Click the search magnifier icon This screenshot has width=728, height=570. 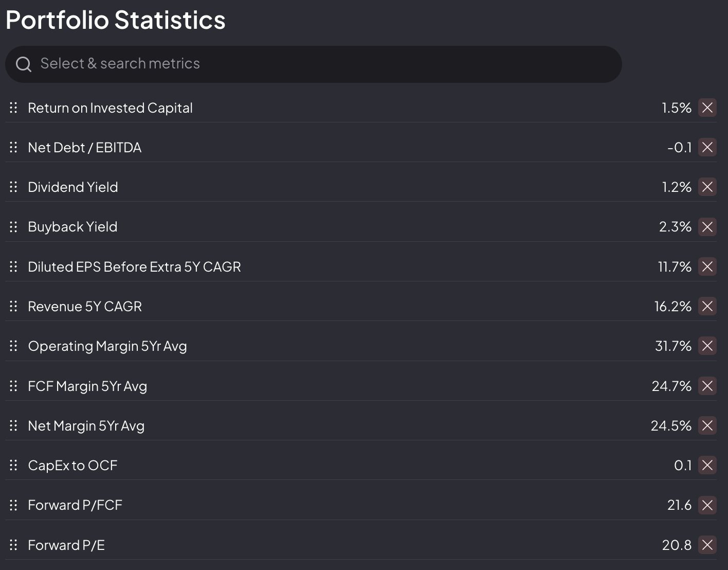[24, 64]
